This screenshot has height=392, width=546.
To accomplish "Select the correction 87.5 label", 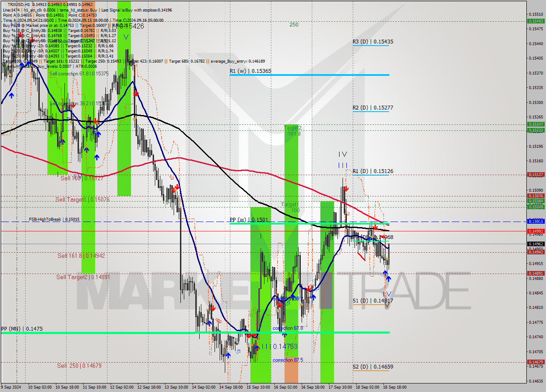I will 288,360.
